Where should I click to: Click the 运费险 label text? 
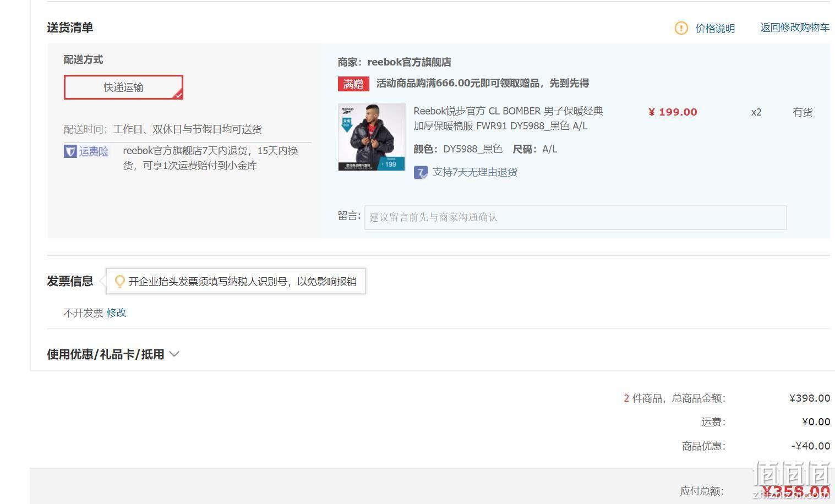pos(94,151)
